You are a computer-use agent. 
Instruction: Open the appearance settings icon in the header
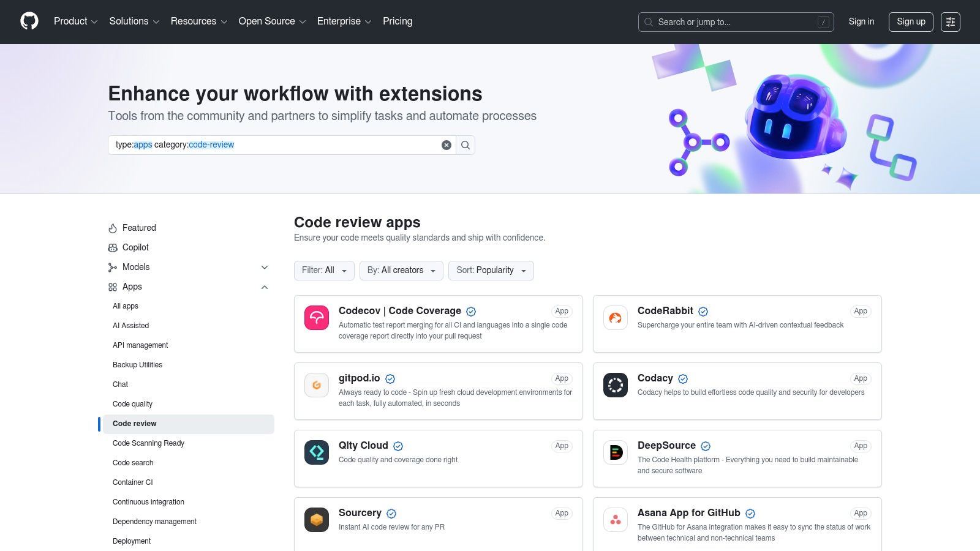pyautogui.click(x=951, y=22)
